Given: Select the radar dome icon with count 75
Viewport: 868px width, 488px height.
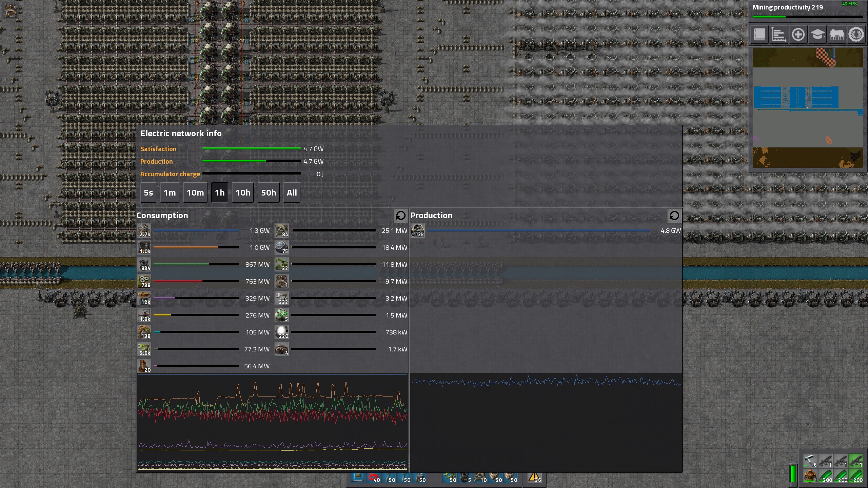Looking at the screenshot, I should [x=282, y=247].
